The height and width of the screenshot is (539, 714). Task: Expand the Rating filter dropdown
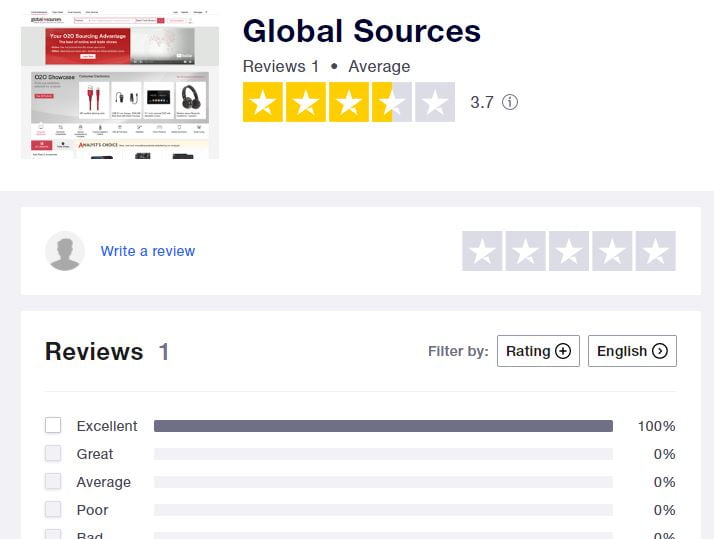coord(538,351)
